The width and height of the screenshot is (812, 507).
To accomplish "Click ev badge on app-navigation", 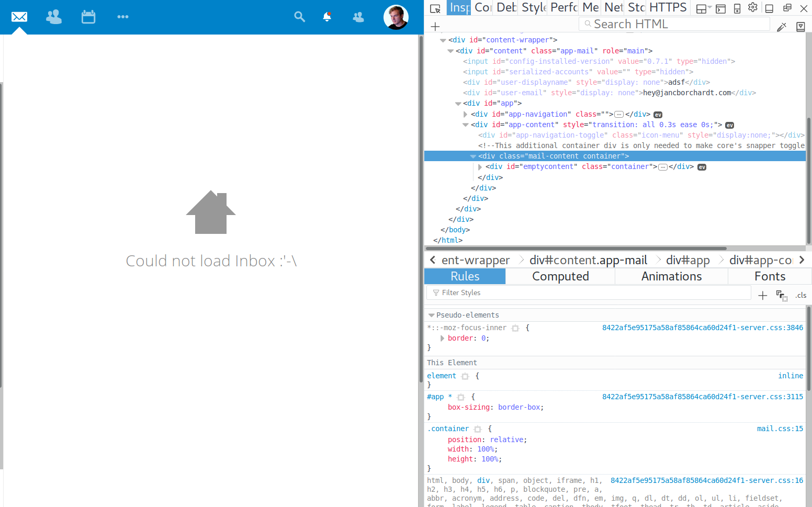I will point(658,115).
